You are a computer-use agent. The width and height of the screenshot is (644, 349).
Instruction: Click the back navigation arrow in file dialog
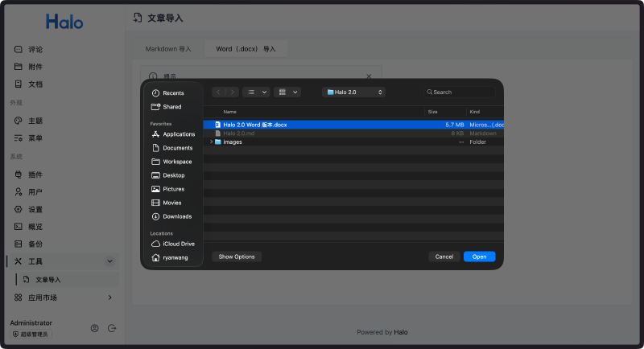(x=218, y=92)
